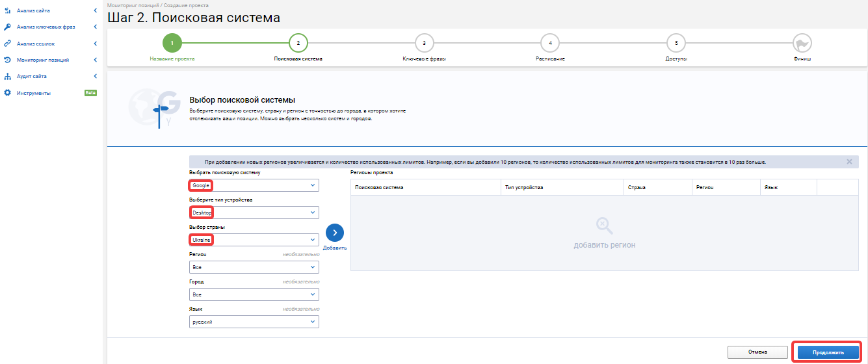Open Анализ ссылок in the sidebar
Viewport: 868px width, 364px height.
point(35,44)
